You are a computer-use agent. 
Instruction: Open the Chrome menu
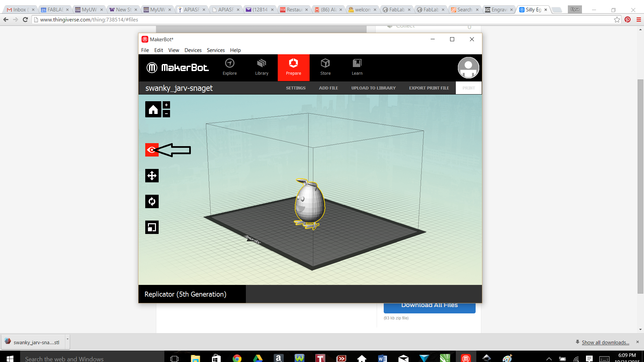click(638, 19)
